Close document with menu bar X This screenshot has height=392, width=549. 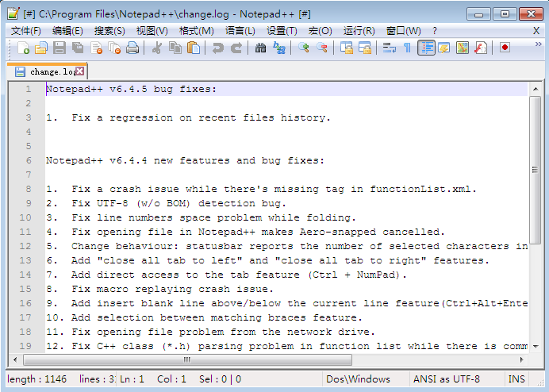pos(536,31)
